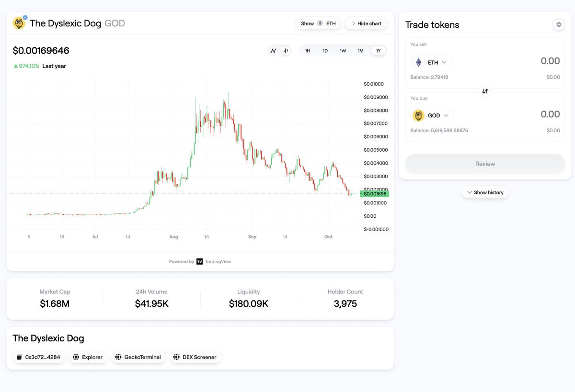Select the 1D timeframe tab
Screen dimensions: 575x392
click(325, 51)
